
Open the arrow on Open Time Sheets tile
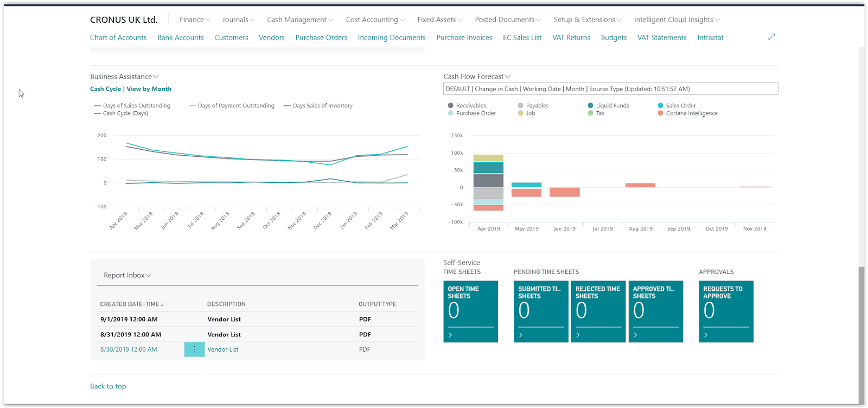coord(451,335)
